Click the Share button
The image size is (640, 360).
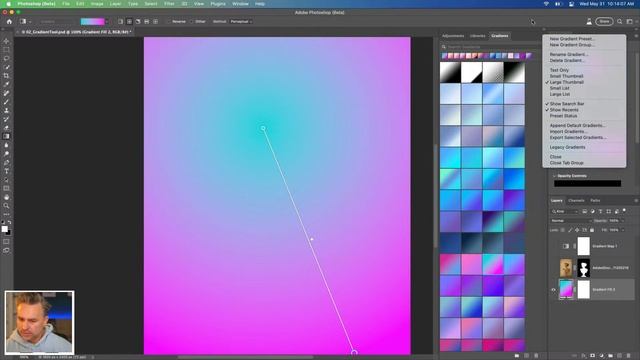[604, 22]
